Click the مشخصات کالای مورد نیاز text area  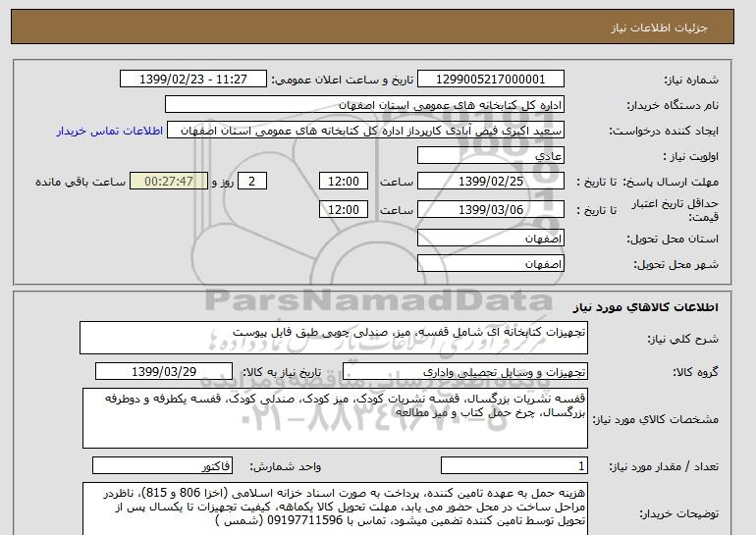334,417
